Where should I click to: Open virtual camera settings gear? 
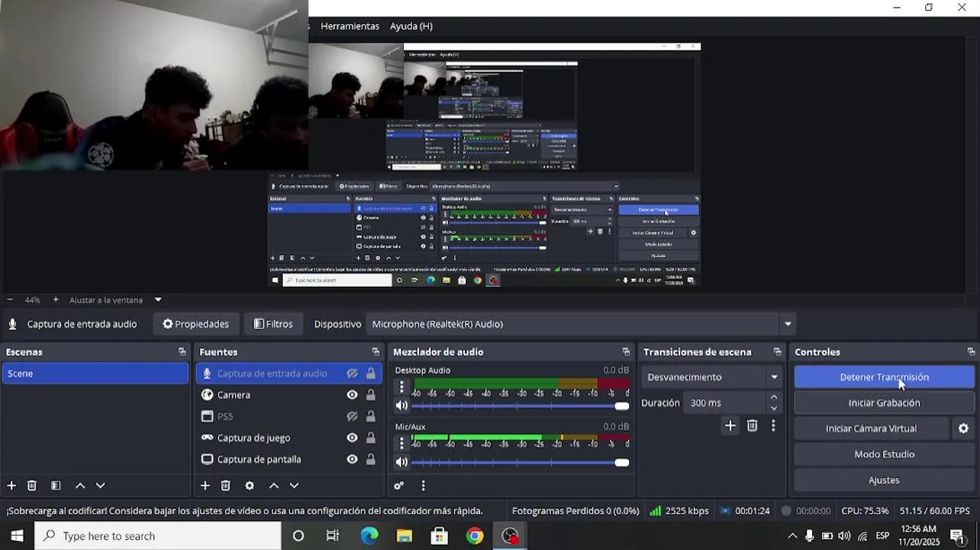pyautogui.click(x=963, y=429)
